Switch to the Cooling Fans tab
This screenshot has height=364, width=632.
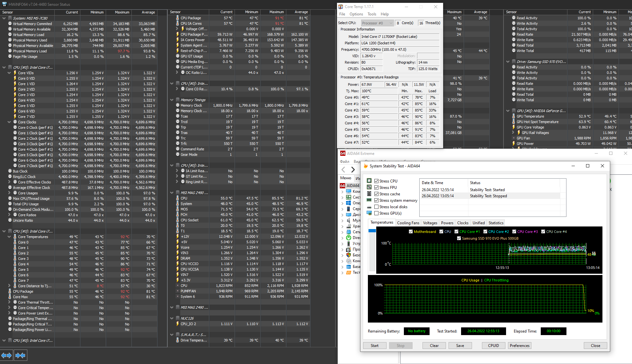(x=408, y=223)
